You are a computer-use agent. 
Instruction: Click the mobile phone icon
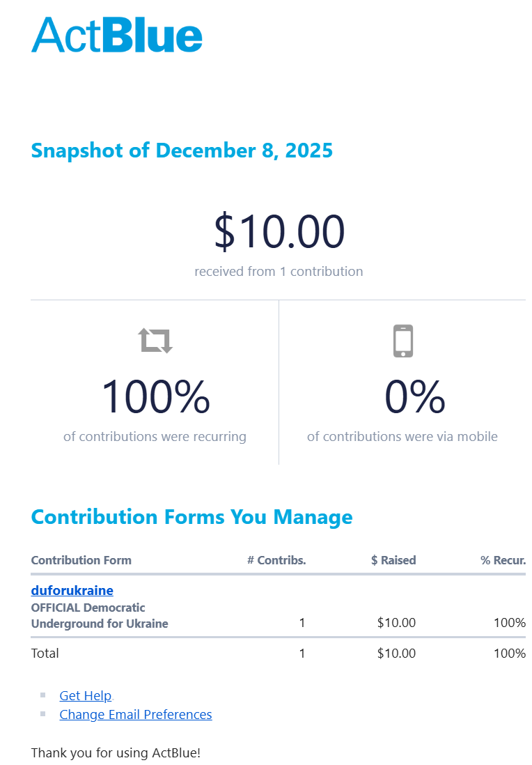pos(403,341)
